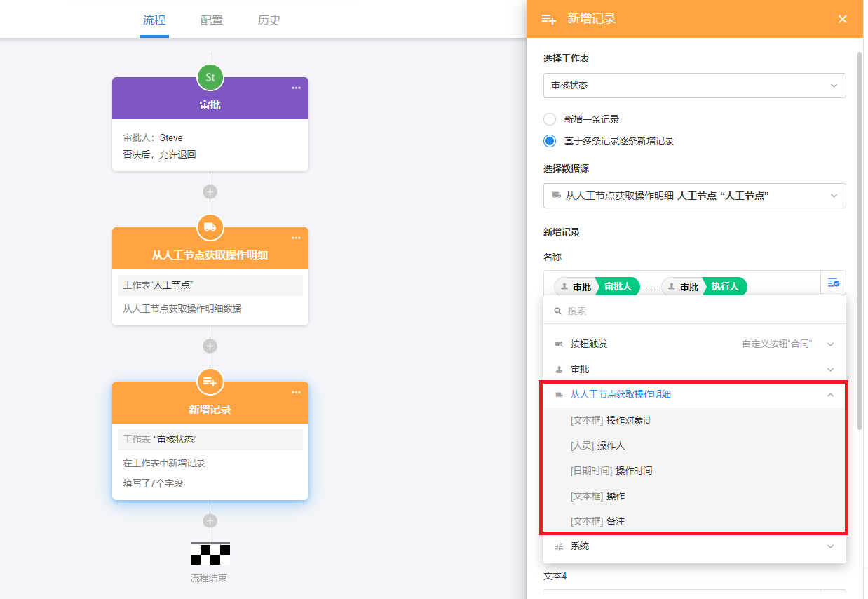868x599 pixels.
Task: Select the 新增一条记录 radio option
Action: (x=550, y=119)
